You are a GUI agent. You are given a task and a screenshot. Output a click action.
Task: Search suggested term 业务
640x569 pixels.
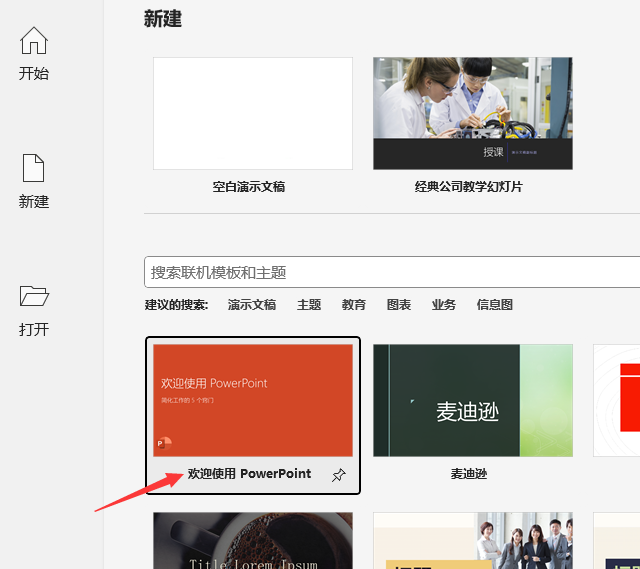click(x=444, y=305)
